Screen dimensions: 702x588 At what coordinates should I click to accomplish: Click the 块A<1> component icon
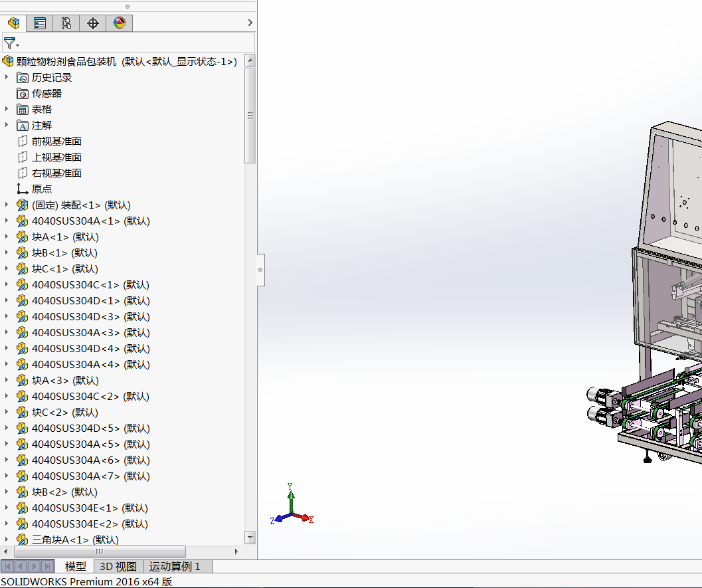23,237
